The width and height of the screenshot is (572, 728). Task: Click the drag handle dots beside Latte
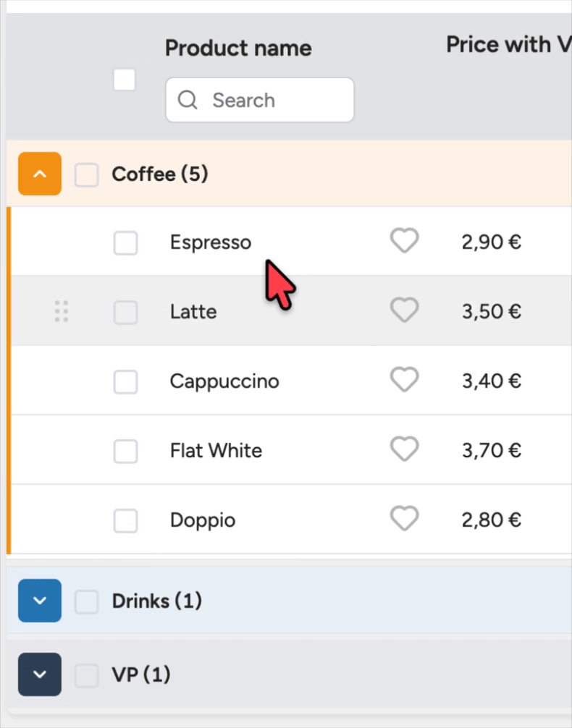coord(62,311)
